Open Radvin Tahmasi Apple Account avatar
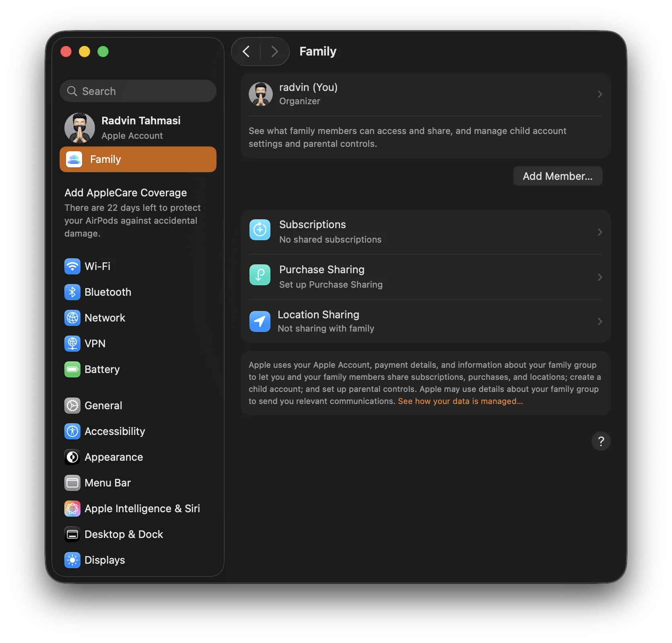The image size is (672, 643). (80, 128)
